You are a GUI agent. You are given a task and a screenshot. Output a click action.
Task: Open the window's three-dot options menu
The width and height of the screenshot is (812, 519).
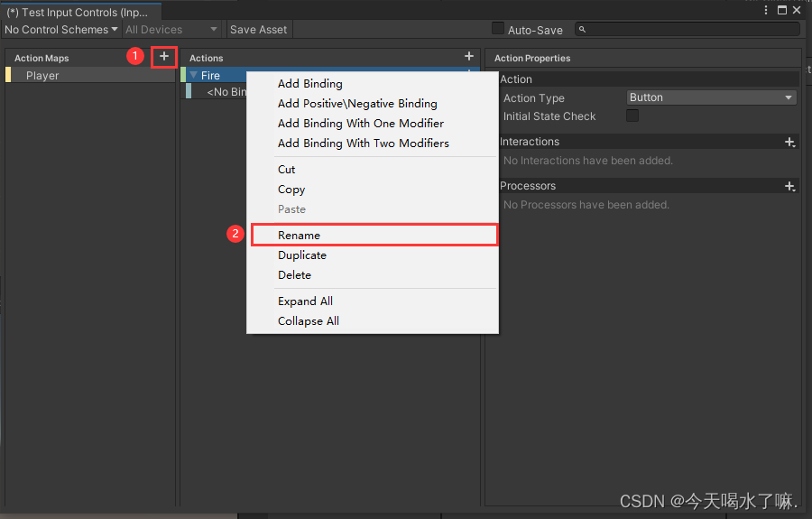766,10
